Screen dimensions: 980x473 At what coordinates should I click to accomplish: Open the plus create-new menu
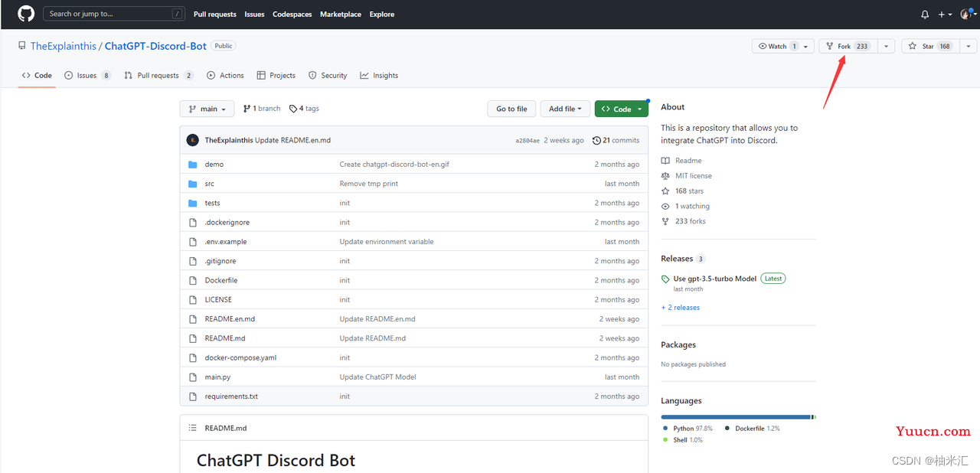click(x=946, y=14)
